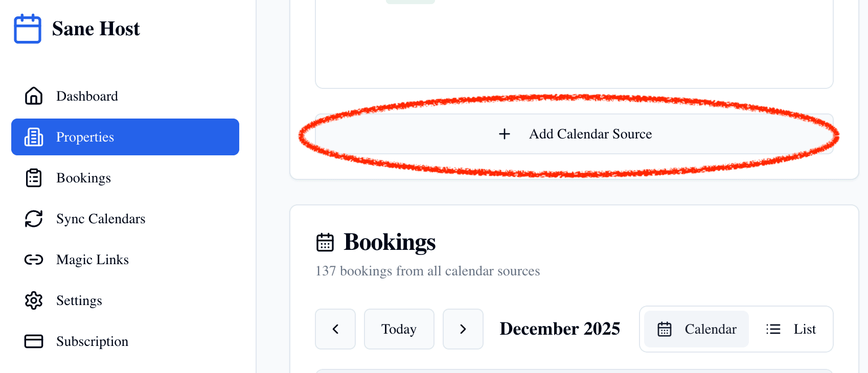This screenshot has width=868, height=373.
Task: Open the Bookings page from the sidebar
Action: (83, 178)
